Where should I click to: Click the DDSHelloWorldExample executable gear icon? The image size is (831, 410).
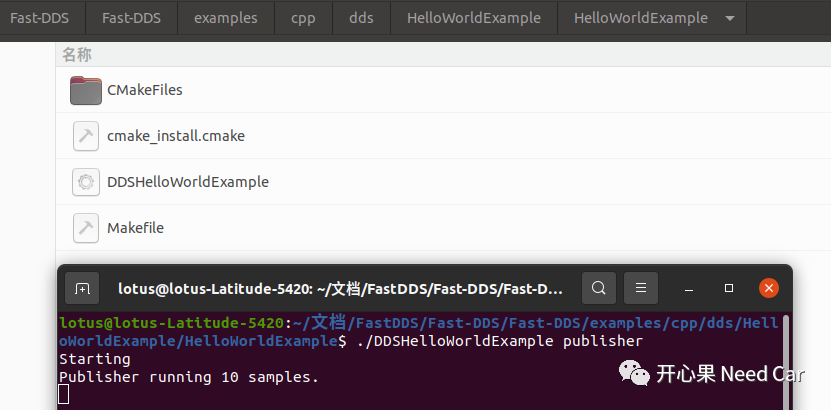(86, 182)
